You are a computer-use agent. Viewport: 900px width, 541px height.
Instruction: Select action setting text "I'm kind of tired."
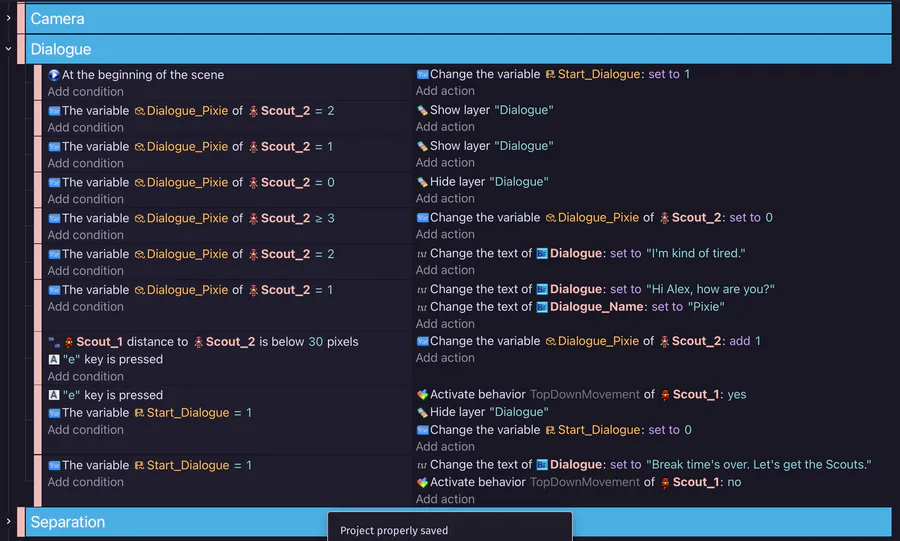(581, 254)
